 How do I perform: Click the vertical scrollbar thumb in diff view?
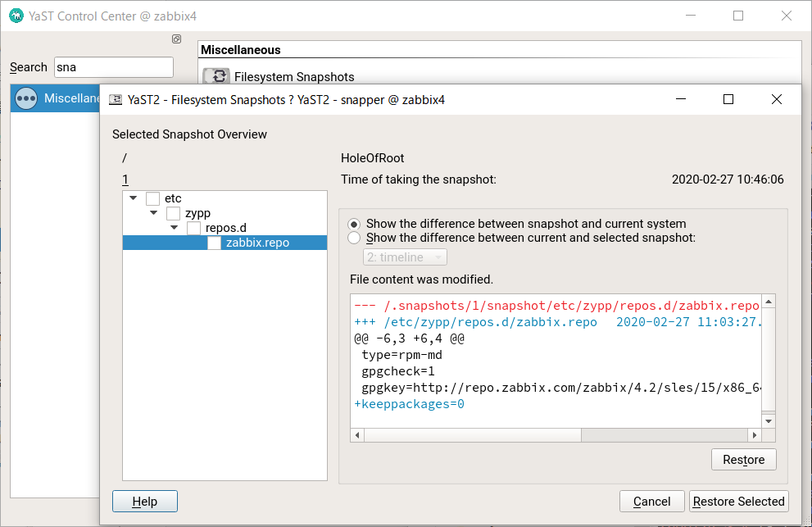click(769, 360)
